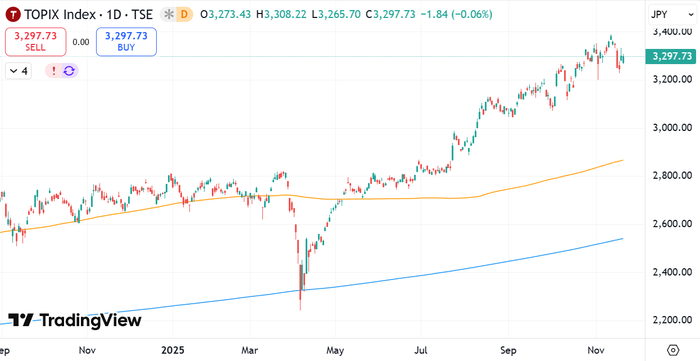The image size is (700, 361).
Task: Click the snowflake market status icon
Action: [x=168, y=15]
